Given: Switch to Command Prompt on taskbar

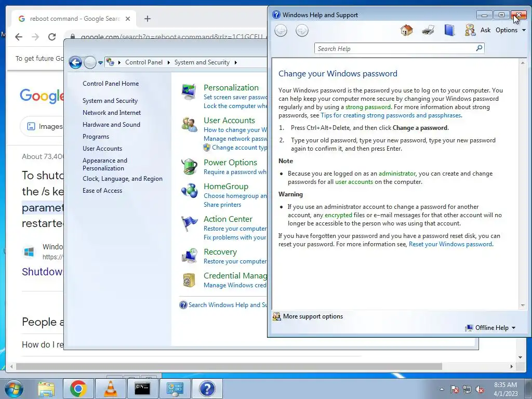Looking at the screenshot, I should click(142, 389).
